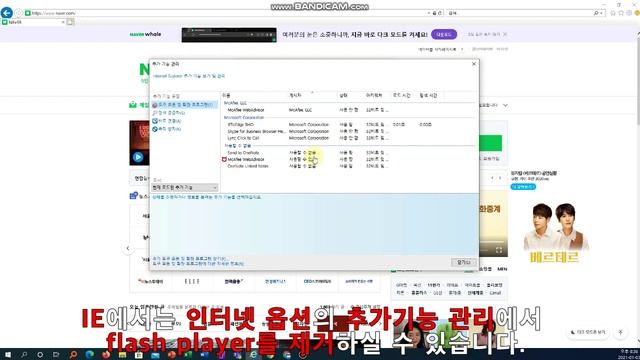Click the Naver browser tab

[x=34, y=22]
